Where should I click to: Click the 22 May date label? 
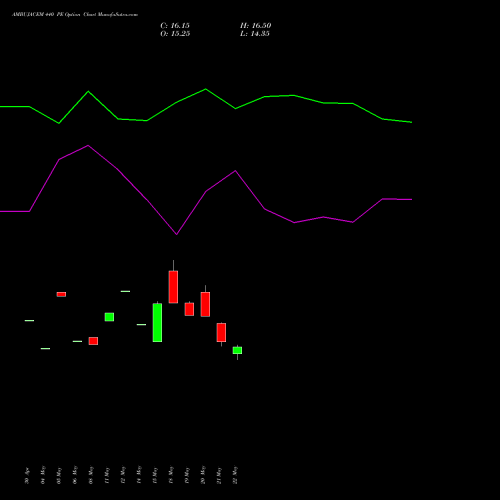[x=235, y=475]
